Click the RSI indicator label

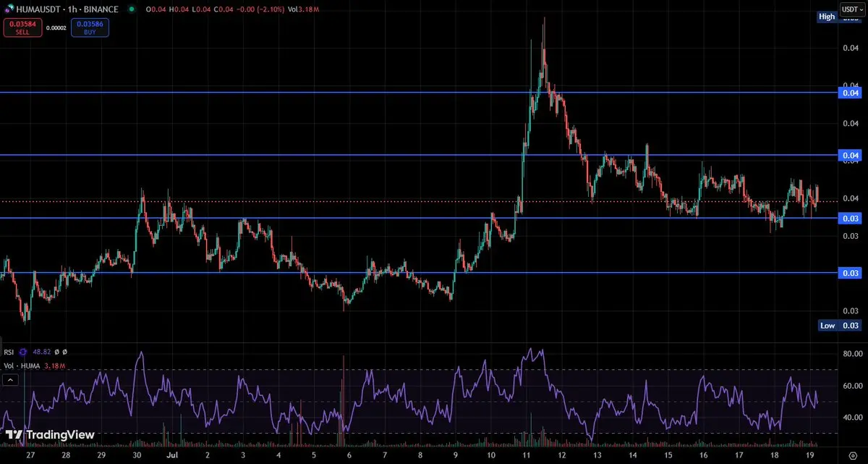(9, 353)
